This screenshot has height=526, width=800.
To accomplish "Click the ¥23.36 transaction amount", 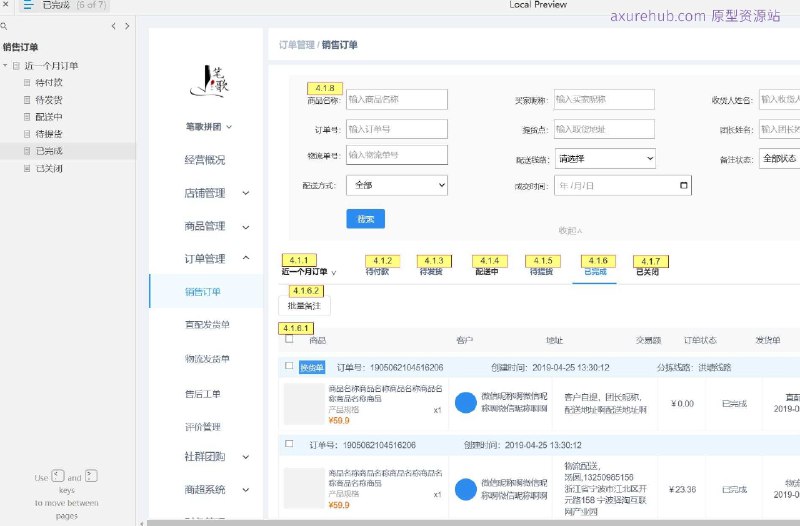I will pyautogui.click(x=682, y=489).
